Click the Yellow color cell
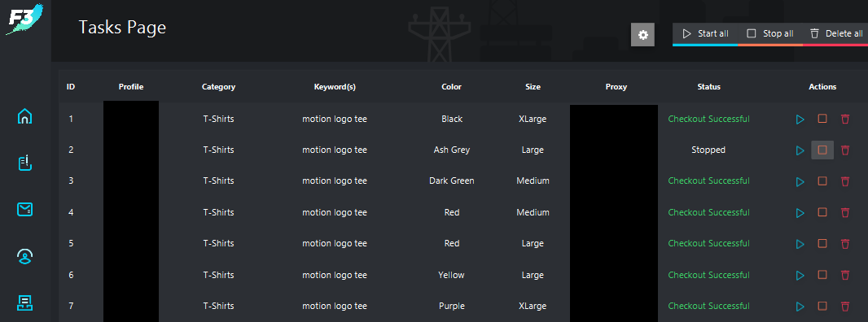The height and width of the screenshot is (322, 868). tap(452, 275)
